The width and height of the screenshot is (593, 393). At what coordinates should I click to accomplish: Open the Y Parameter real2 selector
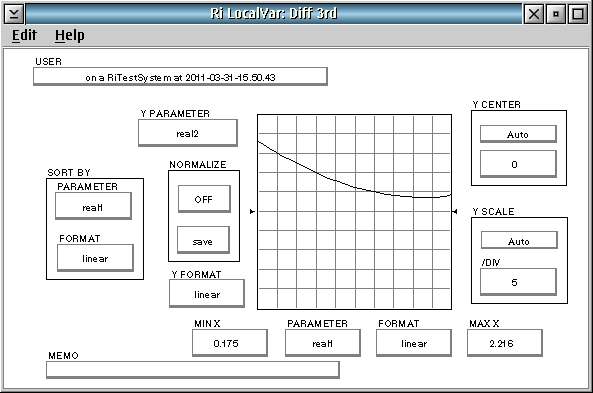click(188, 133)
